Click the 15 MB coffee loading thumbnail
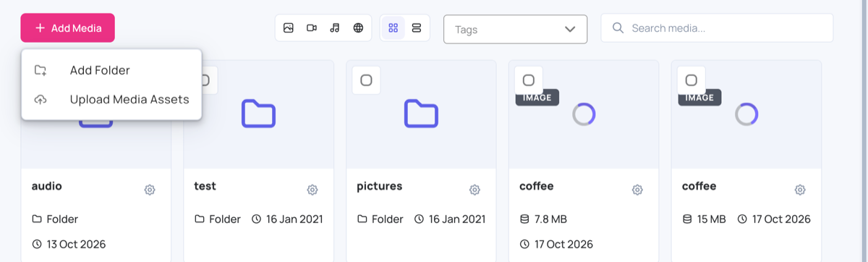Screen dimensions: 868x262 (746, 114)
